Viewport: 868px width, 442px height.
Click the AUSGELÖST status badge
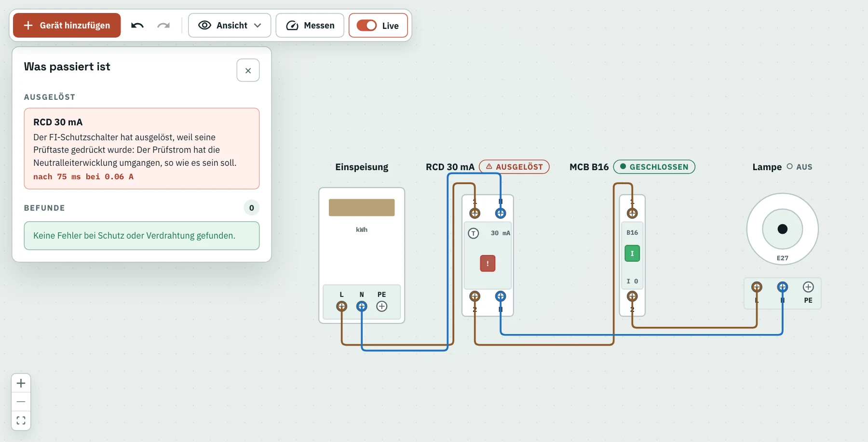coord(514,167)
